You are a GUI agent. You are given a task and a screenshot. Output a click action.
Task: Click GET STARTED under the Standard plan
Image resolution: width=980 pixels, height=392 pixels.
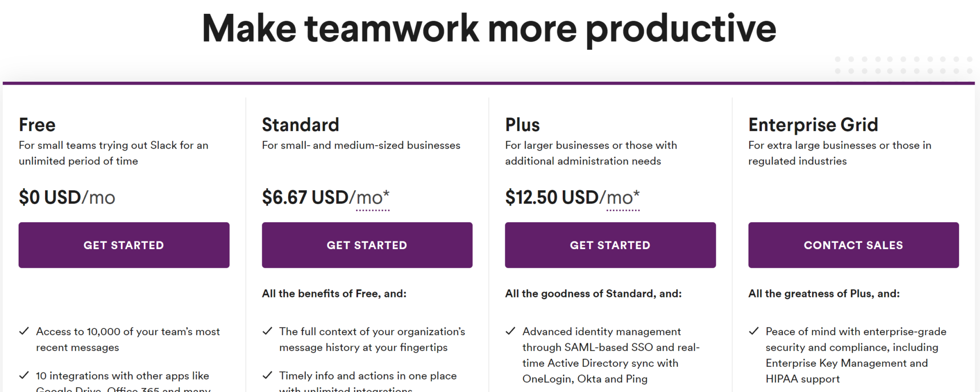(x=367, y=245)
